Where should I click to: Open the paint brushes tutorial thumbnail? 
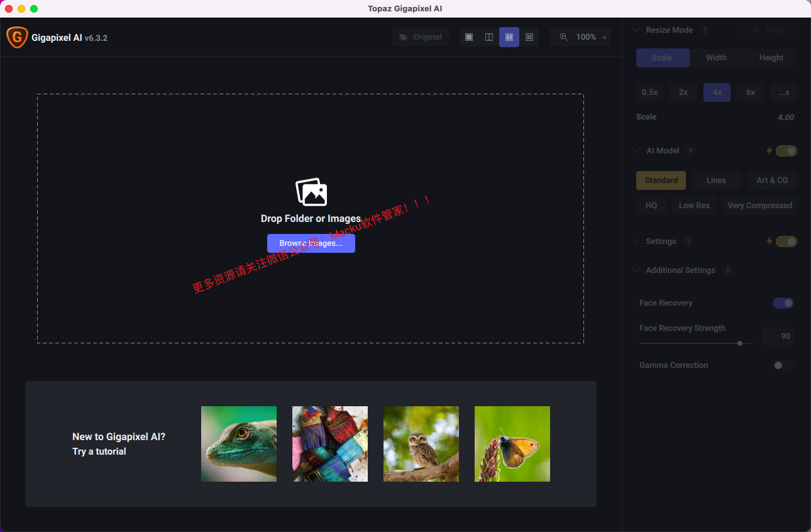coord(330,444)
